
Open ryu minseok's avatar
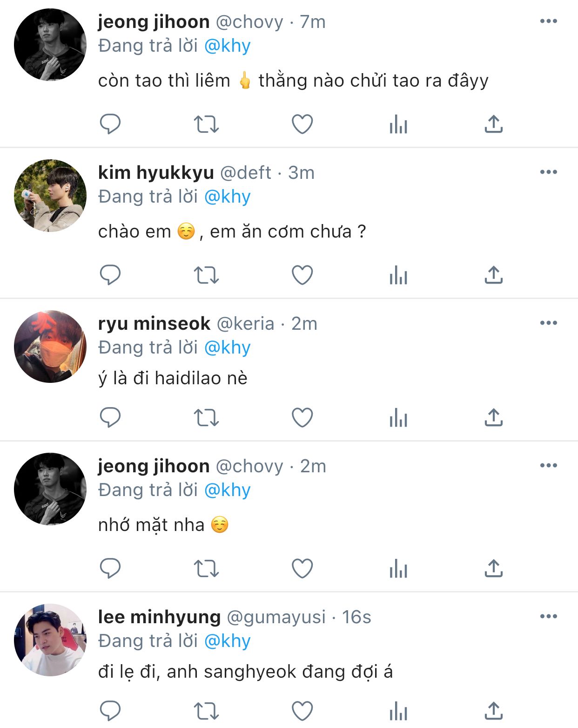click(50, 347)
